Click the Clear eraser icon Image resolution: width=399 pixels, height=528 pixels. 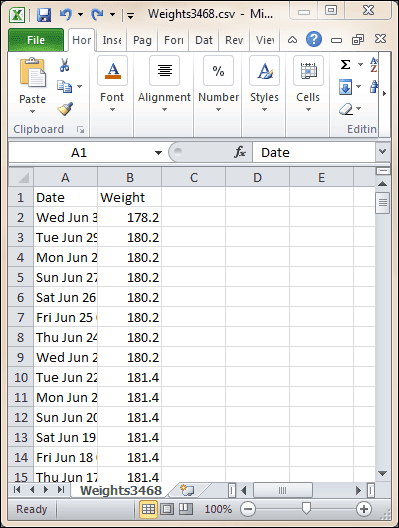point(346,109)
